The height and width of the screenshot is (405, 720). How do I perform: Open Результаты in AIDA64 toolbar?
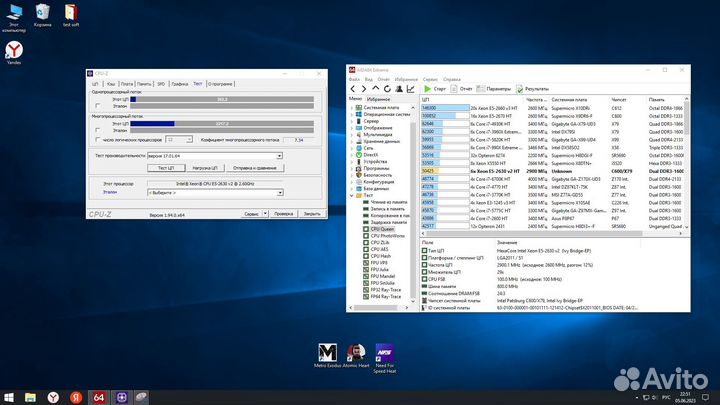point(532,89)
